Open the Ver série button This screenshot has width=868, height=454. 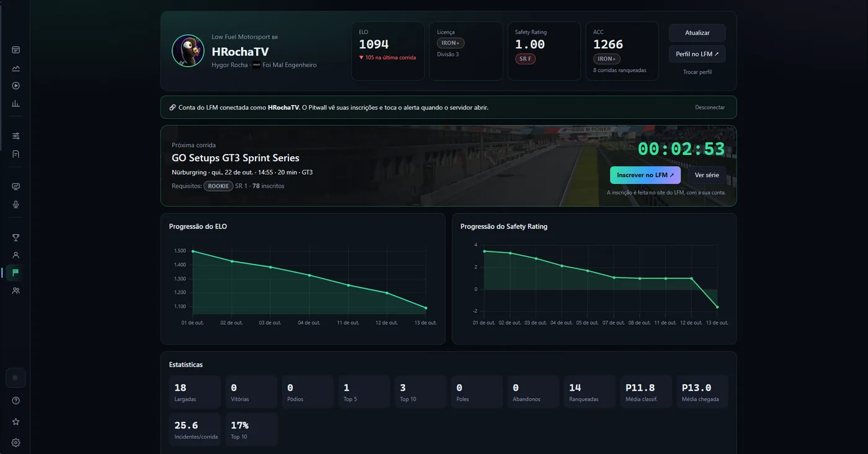707,175
